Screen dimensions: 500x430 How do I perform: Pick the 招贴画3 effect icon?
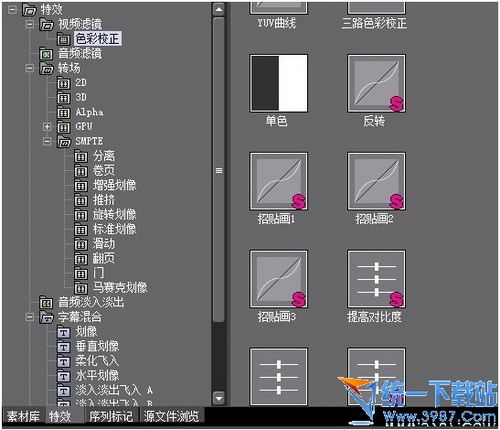[278, 279]
